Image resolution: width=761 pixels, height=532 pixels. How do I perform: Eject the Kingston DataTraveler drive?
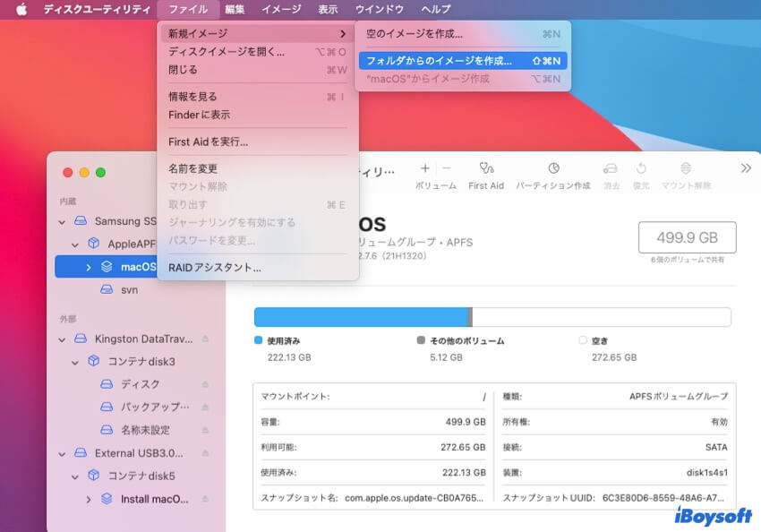click(x=205, y=339)
